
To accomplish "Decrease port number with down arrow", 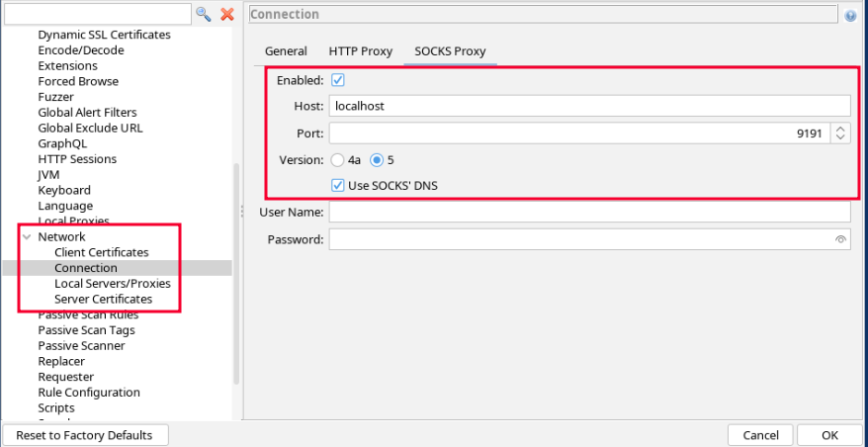I will click(840, 137).
